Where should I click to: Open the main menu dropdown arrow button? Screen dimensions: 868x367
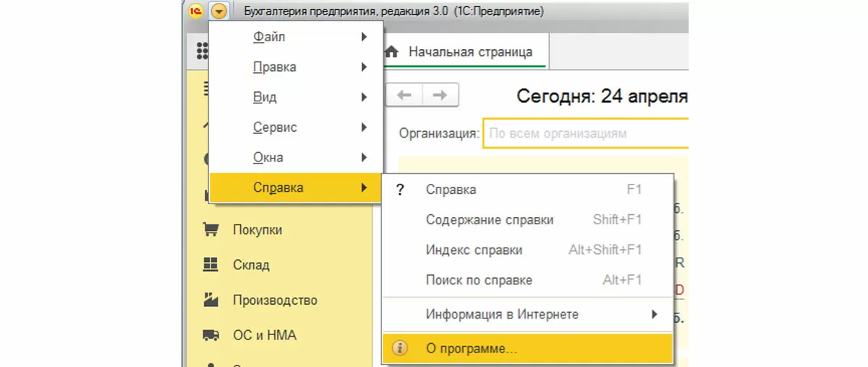coord(218,12)
